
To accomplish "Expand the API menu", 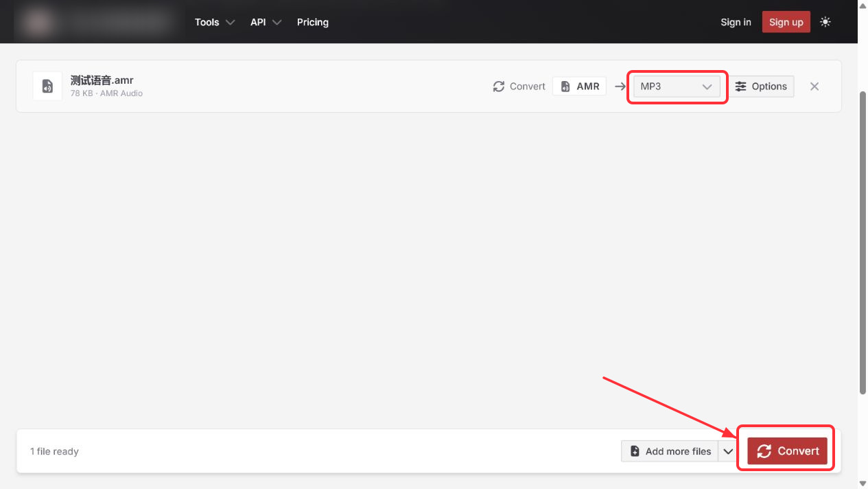I will coord(266,22).
